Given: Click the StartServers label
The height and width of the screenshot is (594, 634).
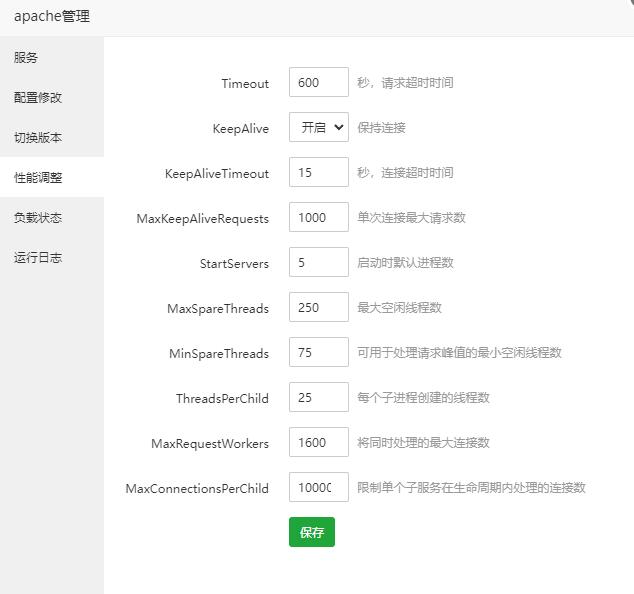Looking at the screenshot, I should (234, 263).
